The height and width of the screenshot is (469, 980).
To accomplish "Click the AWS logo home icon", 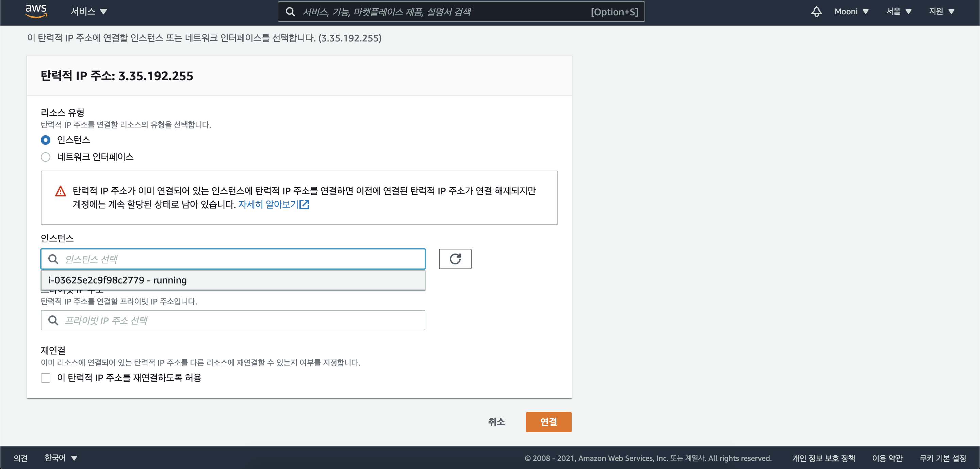I will coord(36,11).
